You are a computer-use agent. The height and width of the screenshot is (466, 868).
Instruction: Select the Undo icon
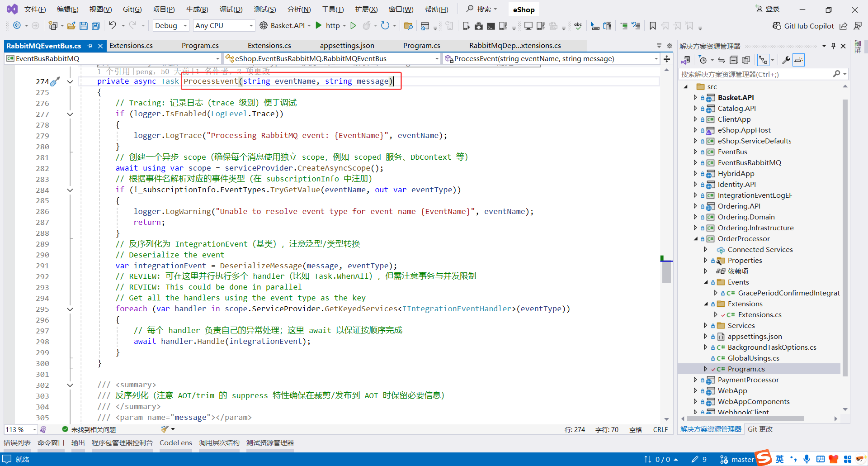tap(113, 26)
